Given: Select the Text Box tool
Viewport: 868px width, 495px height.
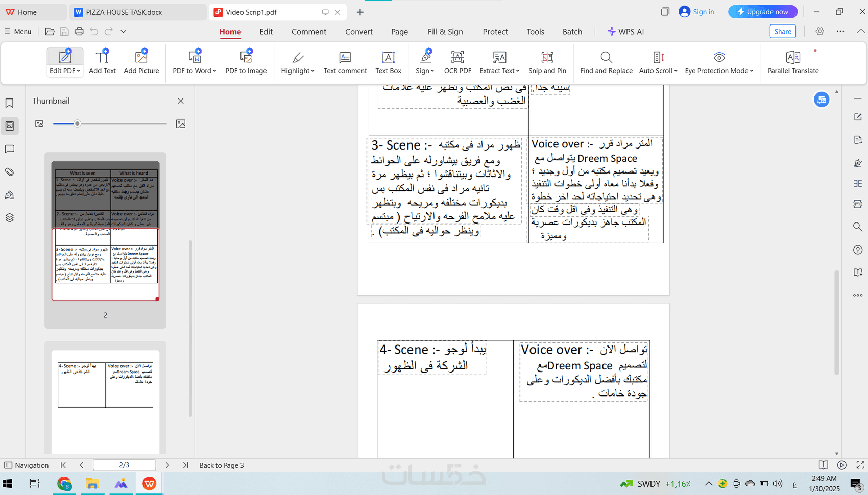Looking at the screenshot, I should (388, 62).
